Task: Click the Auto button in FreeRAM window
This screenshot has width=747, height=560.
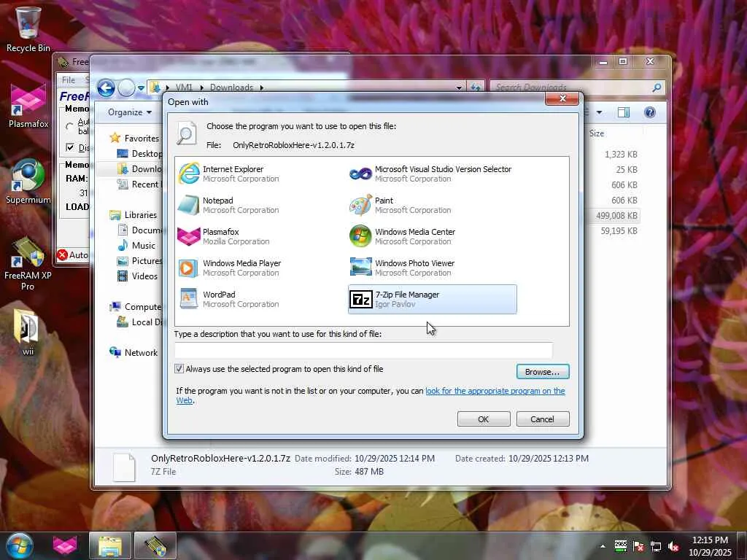Action: 74,254
